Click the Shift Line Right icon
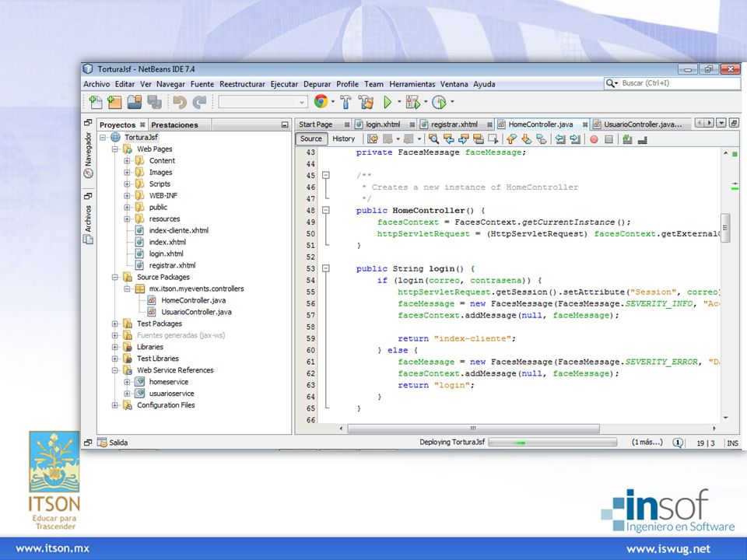This screenshot has height=560, width=747. point(575,139)
